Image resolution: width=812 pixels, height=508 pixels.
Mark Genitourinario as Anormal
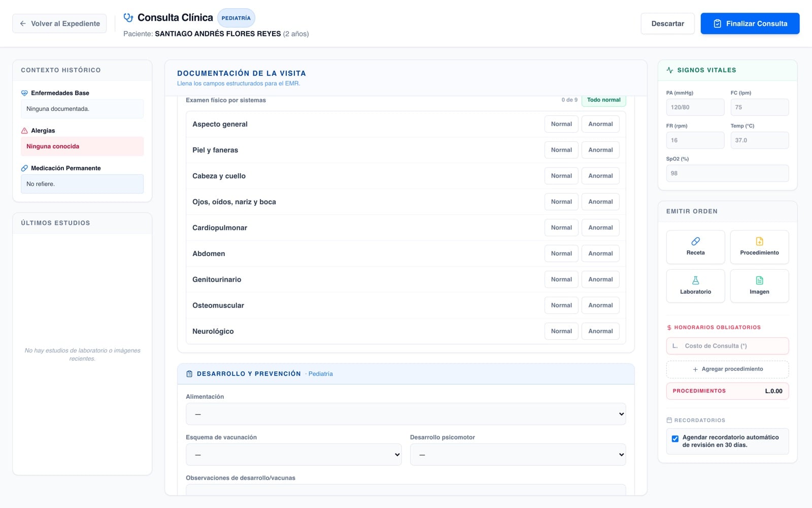click(x=600, y=279)
